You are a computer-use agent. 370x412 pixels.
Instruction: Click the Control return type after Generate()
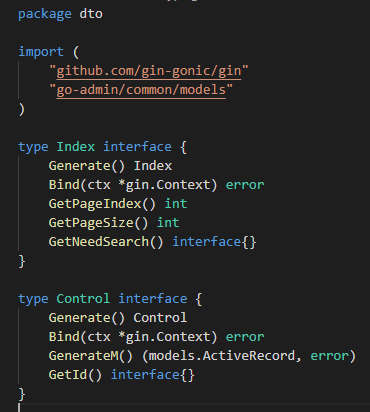click(x=160, y=318)
